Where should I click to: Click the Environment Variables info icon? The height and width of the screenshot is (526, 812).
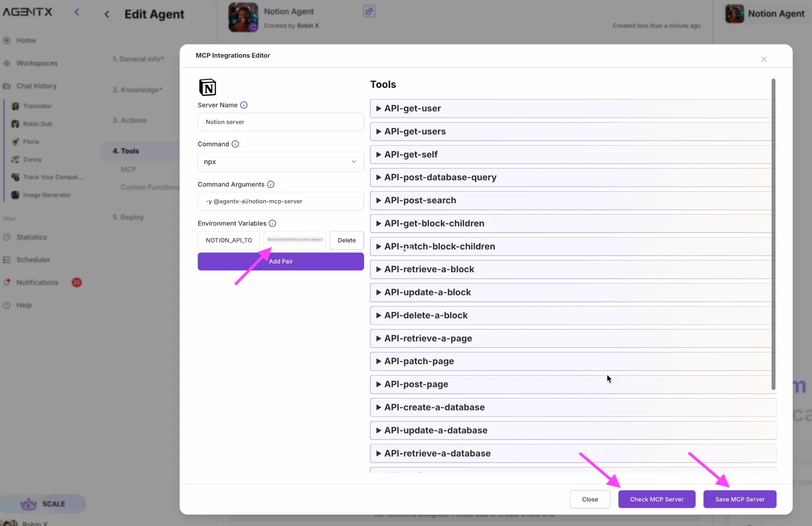tap(272, 224)
